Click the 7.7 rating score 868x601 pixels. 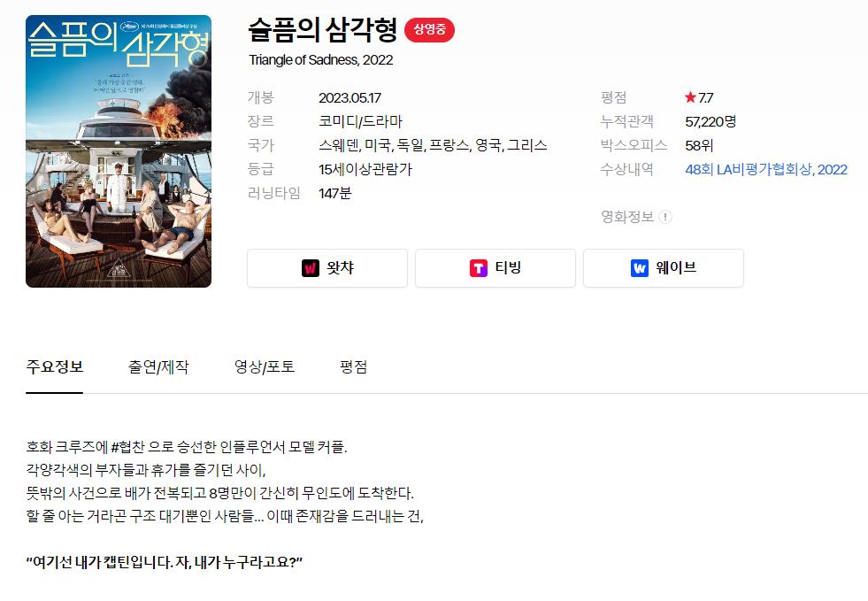(x=706, y=98)
